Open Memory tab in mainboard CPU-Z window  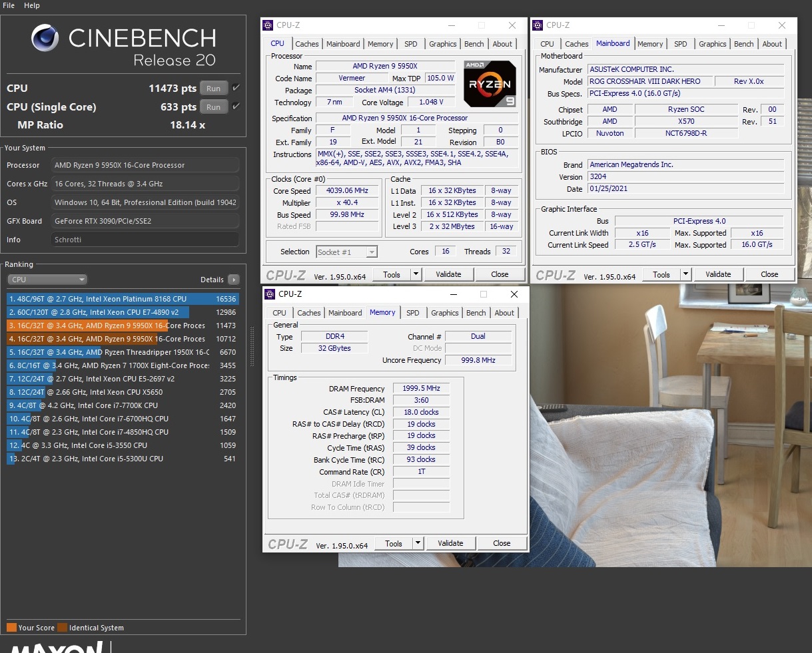coord(650,44)
